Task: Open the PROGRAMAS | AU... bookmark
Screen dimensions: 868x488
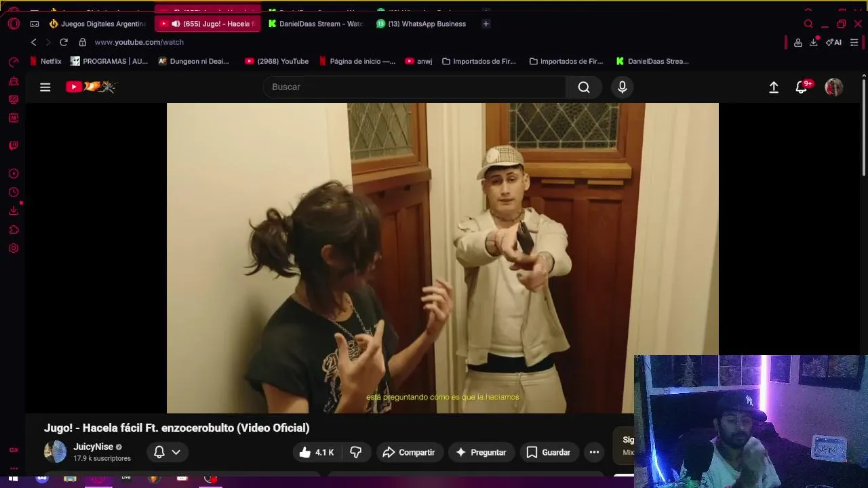Action: click(x=108, y=61)
